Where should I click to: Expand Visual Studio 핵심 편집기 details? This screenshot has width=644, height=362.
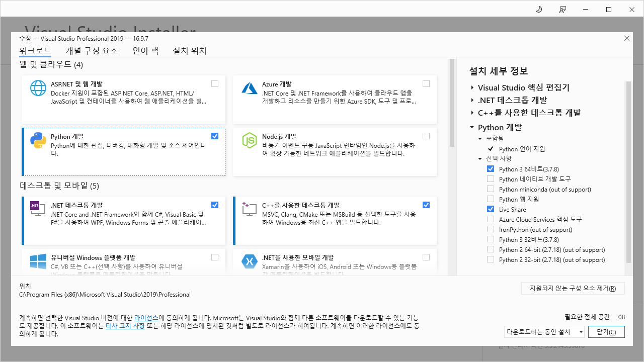[x=472, y=88]
